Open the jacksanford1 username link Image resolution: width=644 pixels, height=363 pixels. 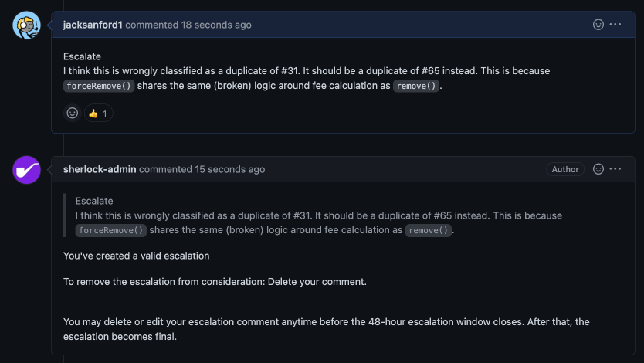tap(93, 25)
